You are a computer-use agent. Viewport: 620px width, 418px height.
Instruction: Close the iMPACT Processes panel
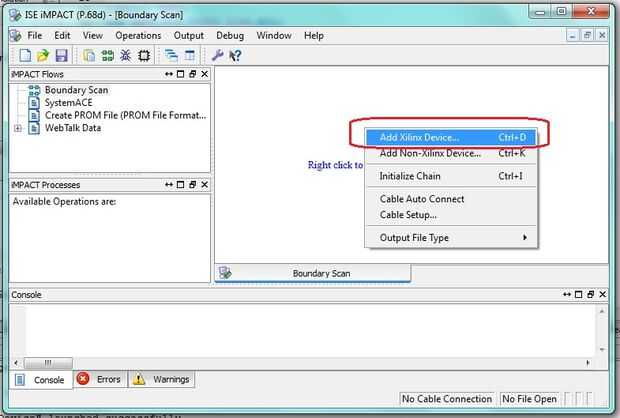click(x=204, y=185)
